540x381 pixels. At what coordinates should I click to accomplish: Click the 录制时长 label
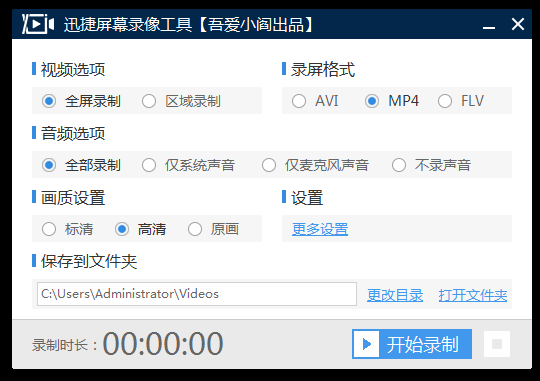coord(65,345)
